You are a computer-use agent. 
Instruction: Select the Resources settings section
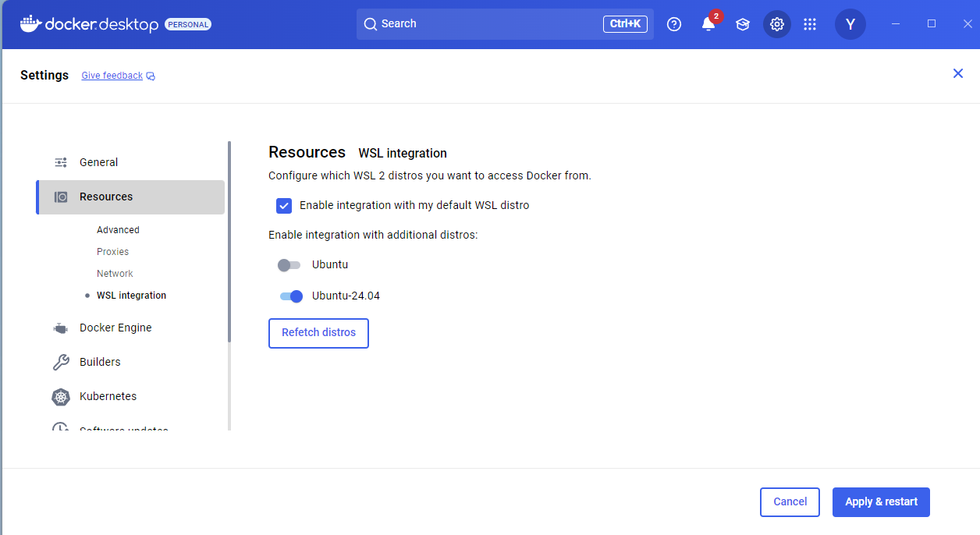[130, 197]
